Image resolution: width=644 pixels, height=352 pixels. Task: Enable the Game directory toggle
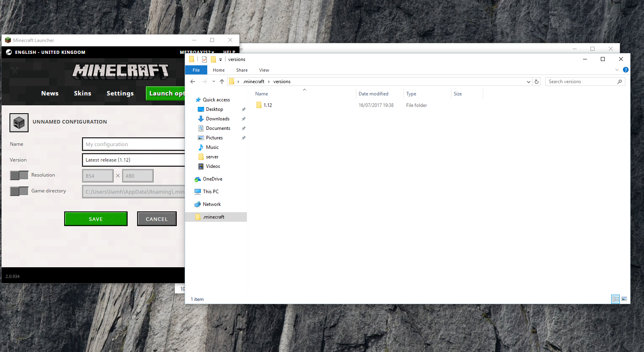(19, 191)
